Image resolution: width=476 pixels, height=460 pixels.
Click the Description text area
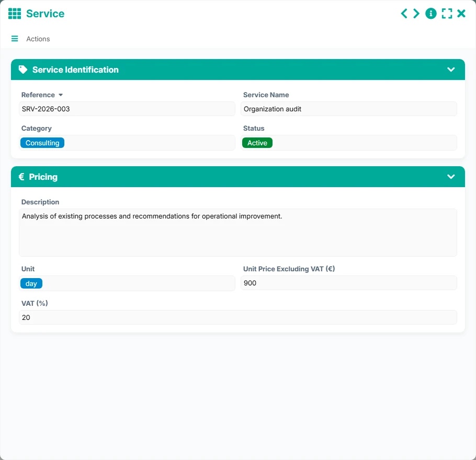[x=237, y=233]
